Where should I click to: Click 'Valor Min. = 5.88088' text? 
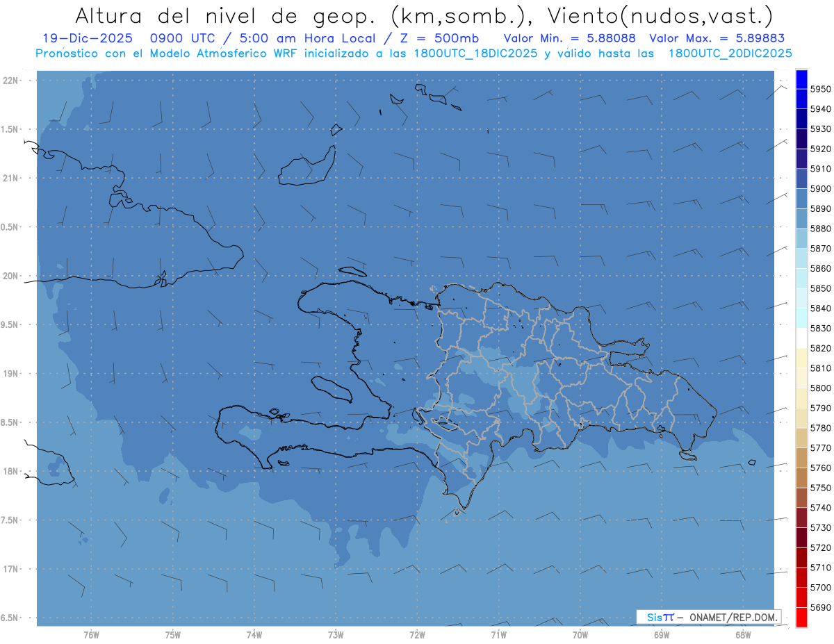[570, 38]
